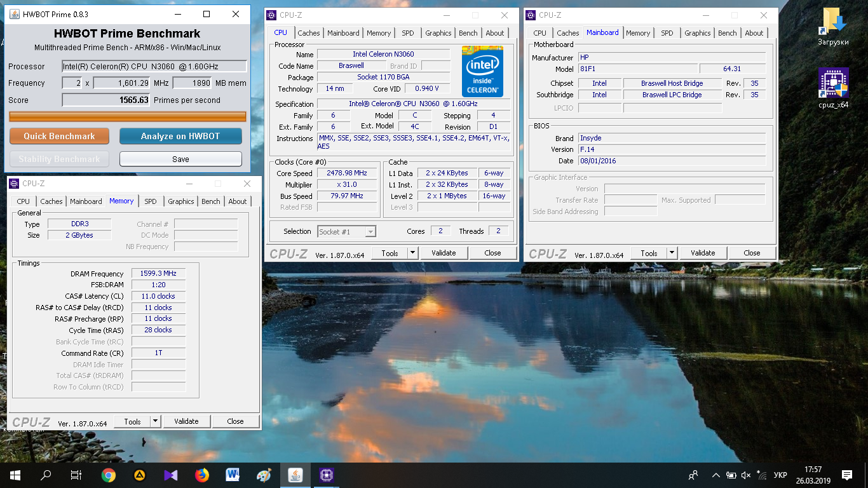This screenshot has width=868, height=488.
Task: Open Task View from the taskbar
Action: point(76,475)
